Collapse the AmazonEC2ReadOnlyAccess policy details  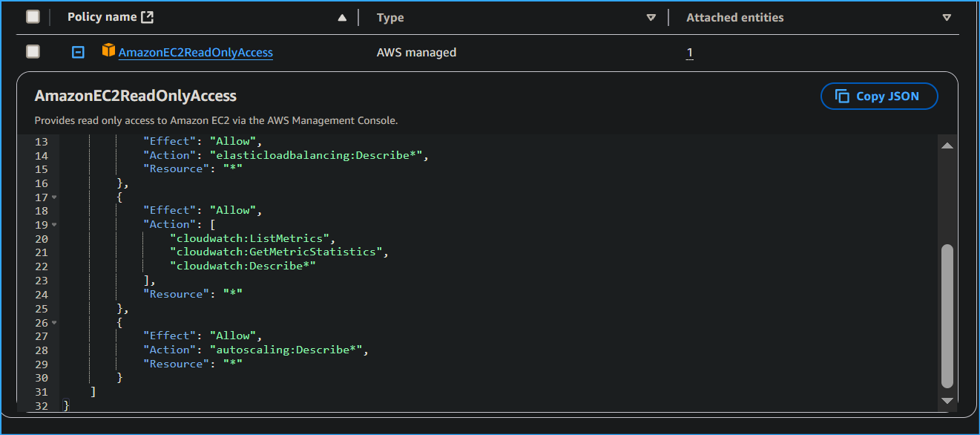click(x=78, y=52)
